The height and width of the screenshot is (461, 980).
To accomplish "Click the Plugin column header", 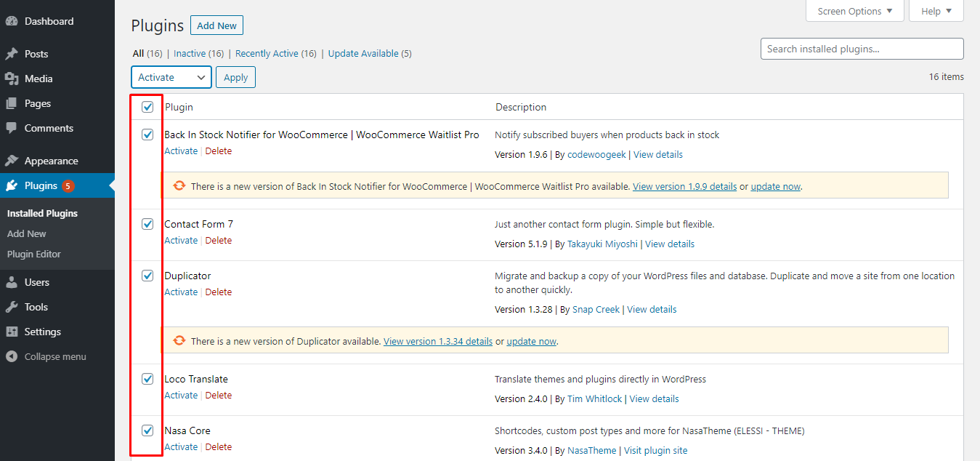I will coord(179,107).
